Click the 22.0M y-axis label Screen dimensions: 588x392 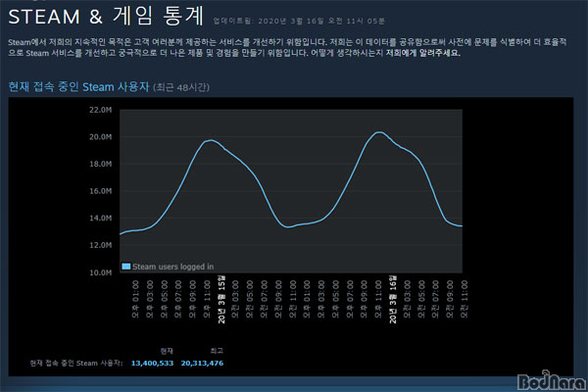click(100, 110)
